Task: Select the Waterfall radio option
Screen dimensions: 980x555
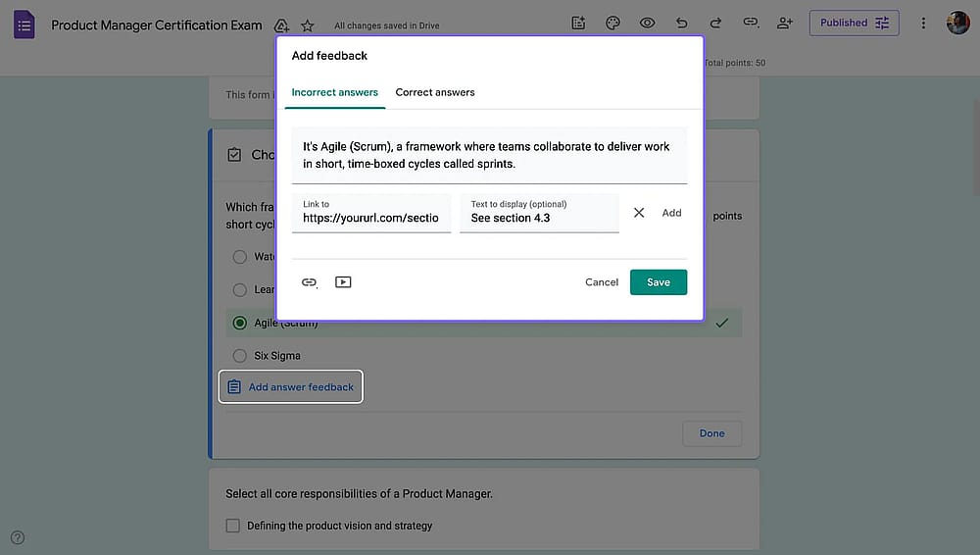Action: pos(239,257)
